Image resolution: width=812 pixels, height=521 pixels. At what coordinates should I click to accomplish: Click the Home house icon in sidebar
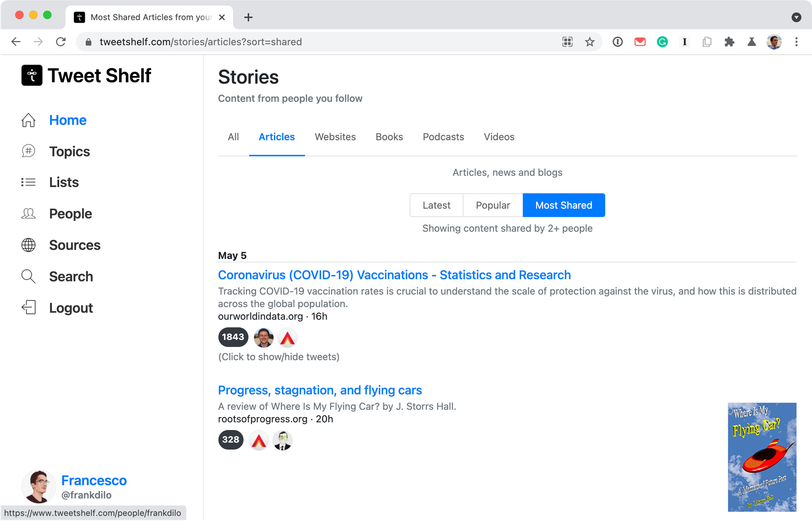(x=28, y=120)
